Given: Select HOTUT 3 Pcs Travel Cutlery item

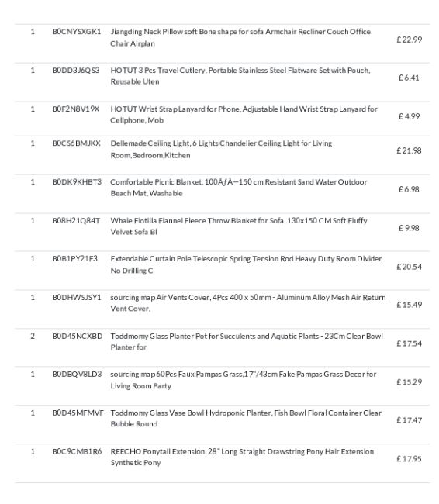Looking at the screenshot, I should [x=240, y=76].
